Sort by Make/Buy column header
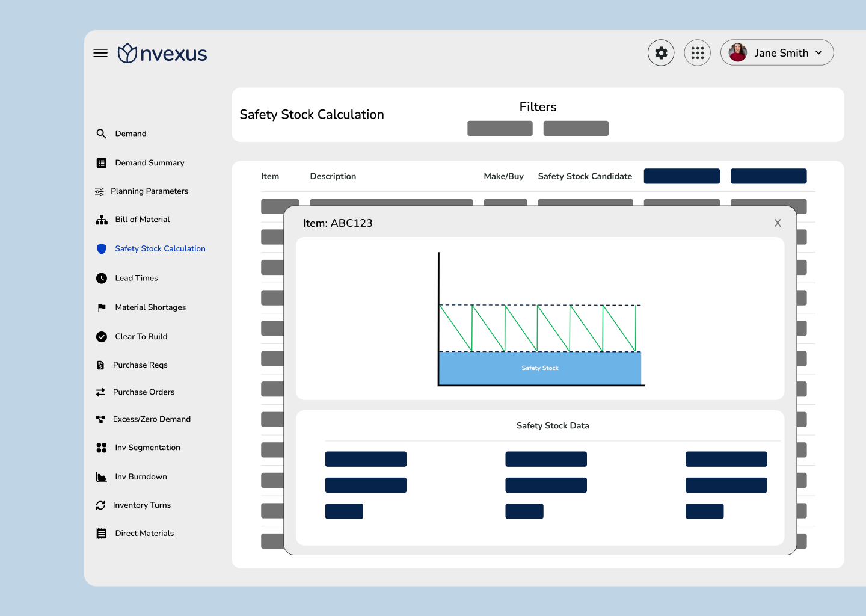The width and height of the screenshot is (866, 616). [504, 176]
